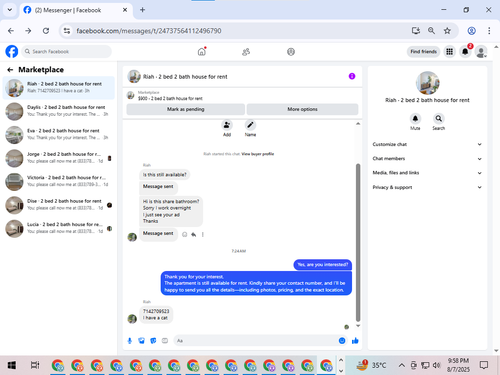Click Mark as pending button
Screen dimensions: 500x375
coord(186,109)
